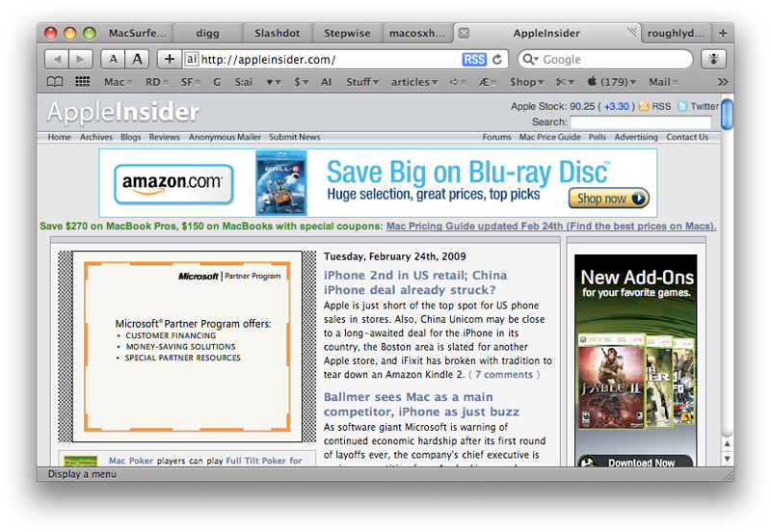Open the Apple logo (179) bookmark folder
Viewport: 771px width, 532px height.
[612, 82]
